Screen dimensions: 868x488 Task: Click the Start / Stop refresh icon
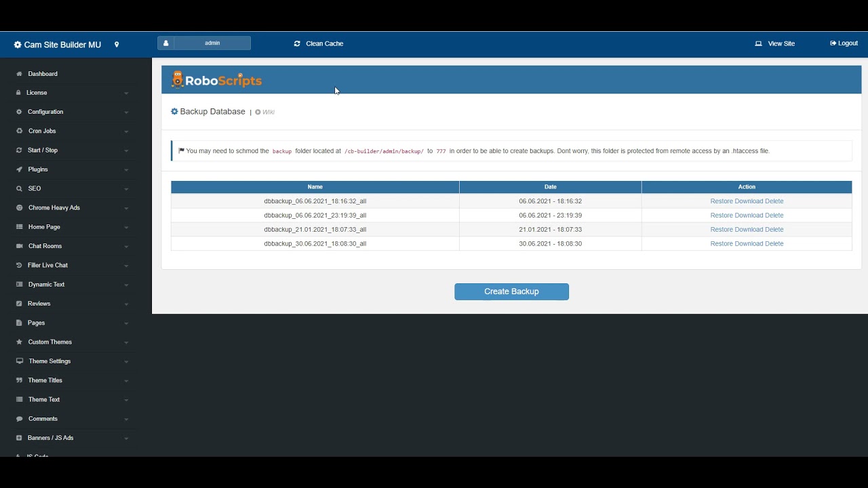click(19, 150)
